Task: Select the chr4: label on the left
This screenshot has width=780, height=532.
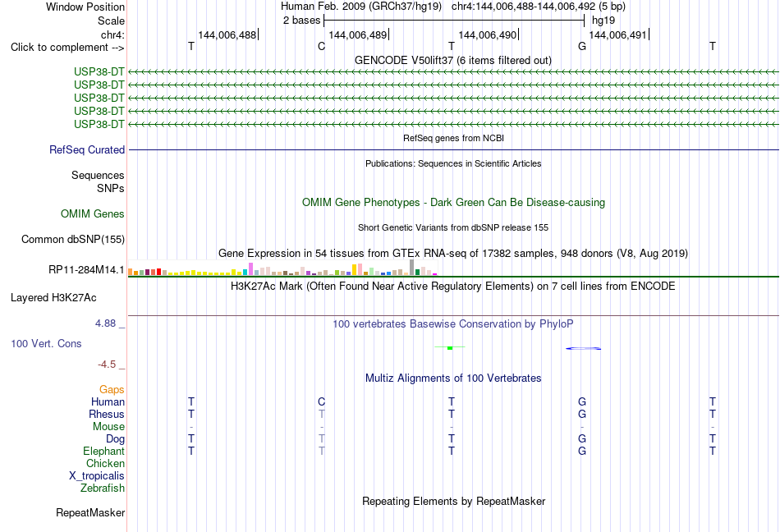Action: tap(113, 34)
